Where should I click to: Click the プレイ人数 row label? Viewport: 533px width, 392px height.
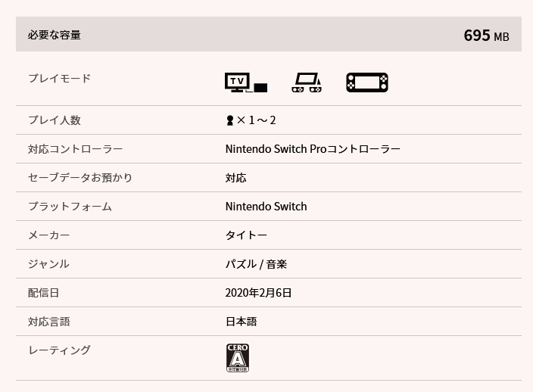click(54, 120)
